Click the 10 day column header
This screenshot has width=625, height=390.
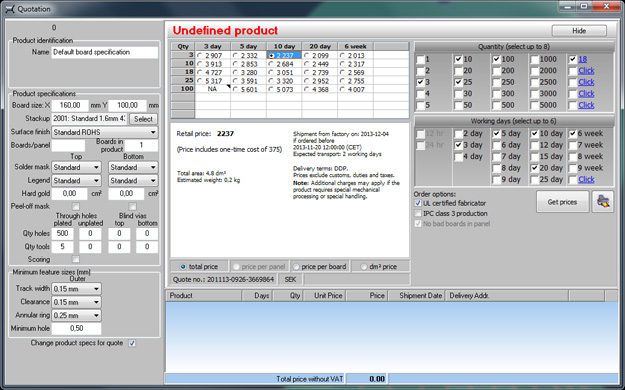[284, 46]
